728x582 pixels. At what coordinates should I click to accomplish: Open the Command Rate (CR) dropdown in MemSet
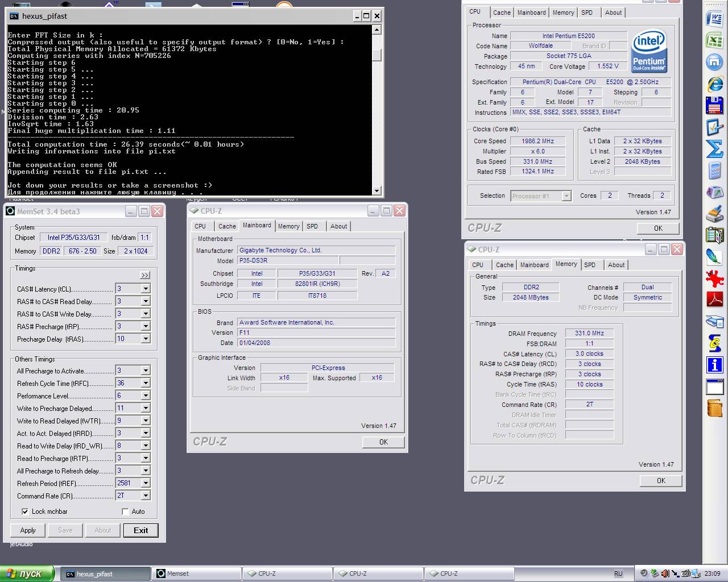pos(146,496)
